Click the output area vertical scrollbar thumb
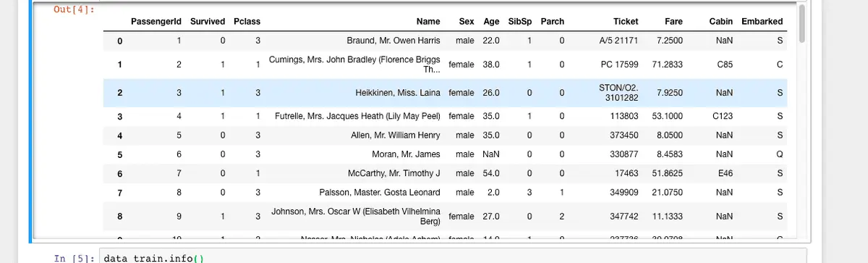 pos(800,23)
